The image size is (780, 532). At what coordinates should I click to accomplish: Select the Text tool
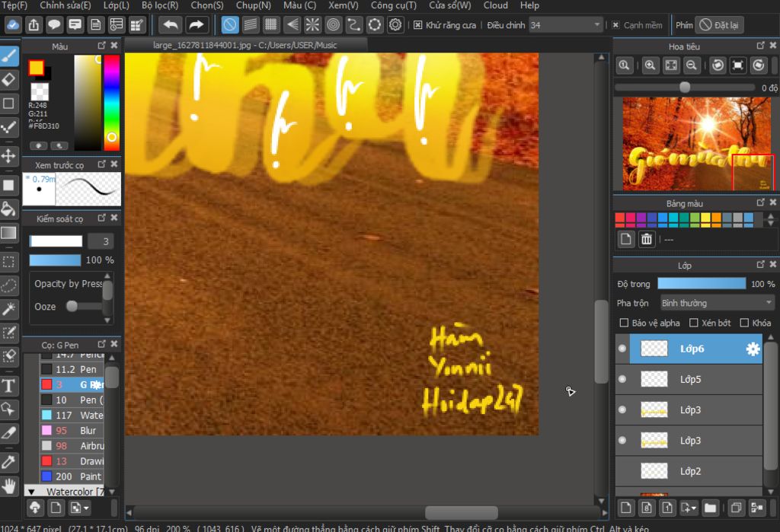coord(9,386)
